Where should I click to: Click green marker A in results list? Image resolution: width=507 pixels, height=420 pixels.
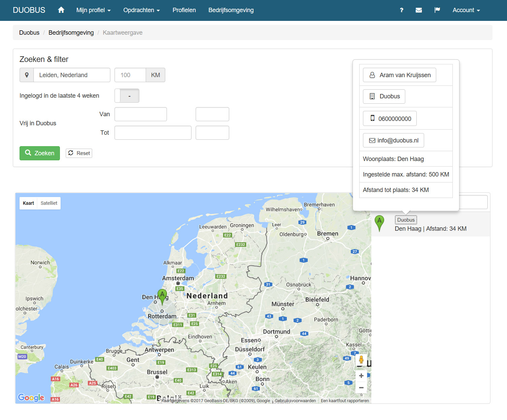[x=379, y=223]
